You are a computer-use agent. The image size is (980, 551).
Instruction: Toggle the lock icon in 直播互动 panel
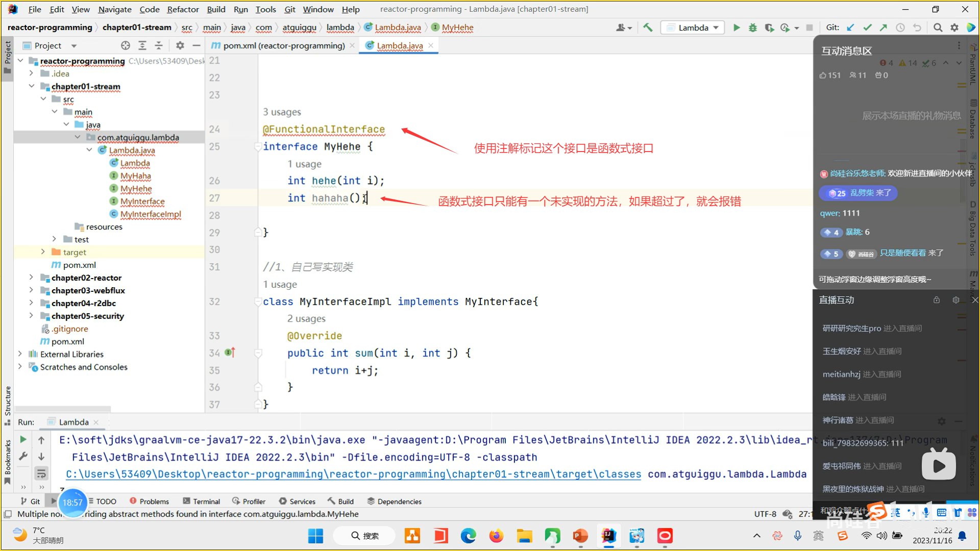[936, 300]
